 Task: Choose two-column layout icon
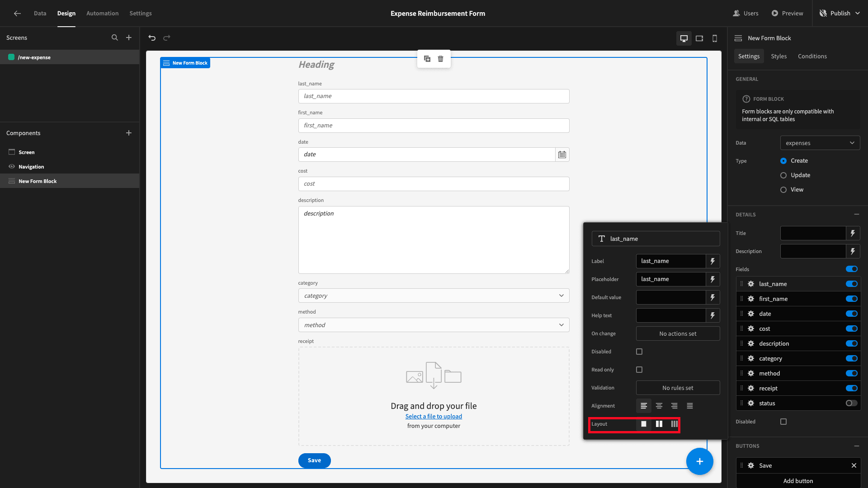pos(659,424)
